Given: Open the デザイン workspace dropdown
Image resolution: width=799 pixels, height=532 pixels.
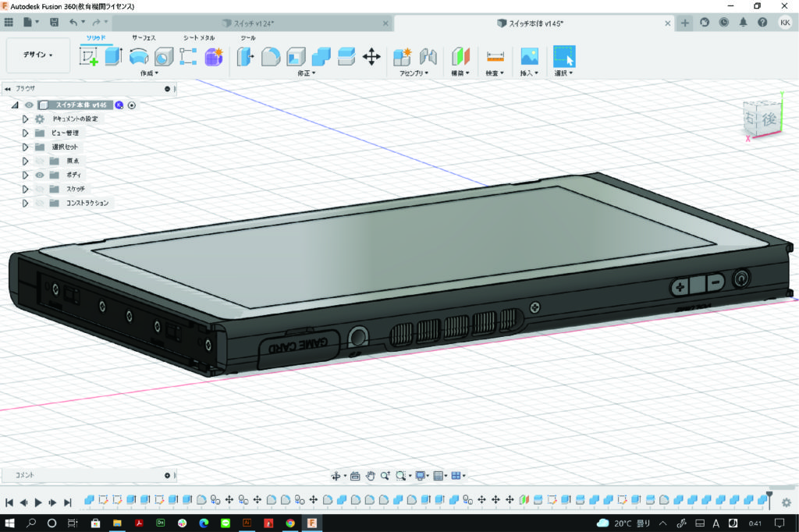Looking at the screenshot, I should click(x=38, y=55).
